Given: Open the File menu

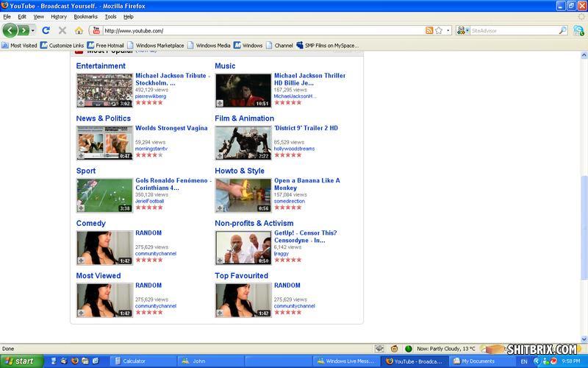Looking at the screenshot, I should pos(7,16).
